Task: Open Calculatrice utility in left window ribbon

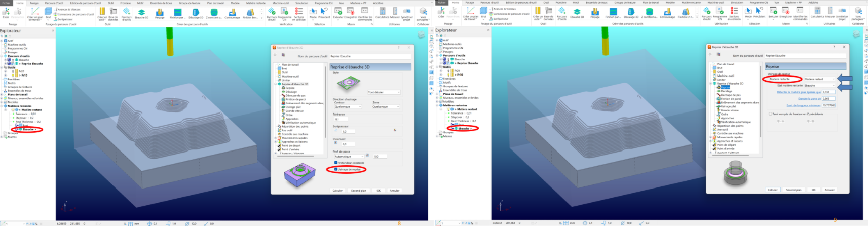Action: click(383, 13)
